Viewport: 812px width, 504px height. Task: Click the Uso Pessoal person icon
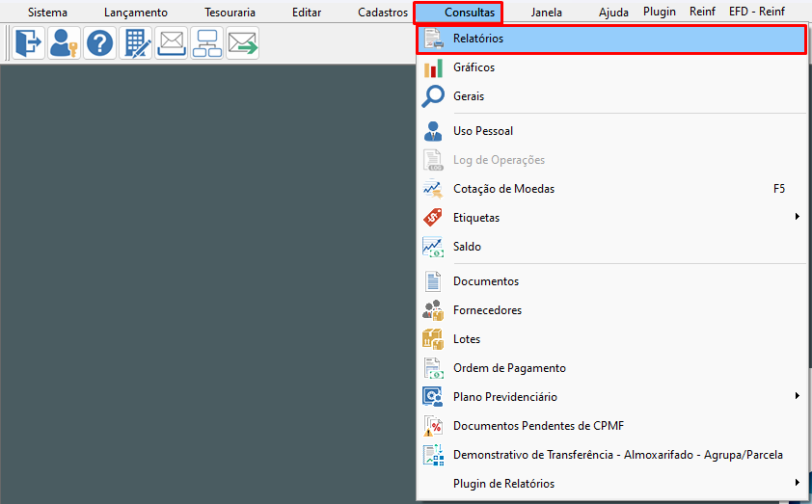click(433, 131)
